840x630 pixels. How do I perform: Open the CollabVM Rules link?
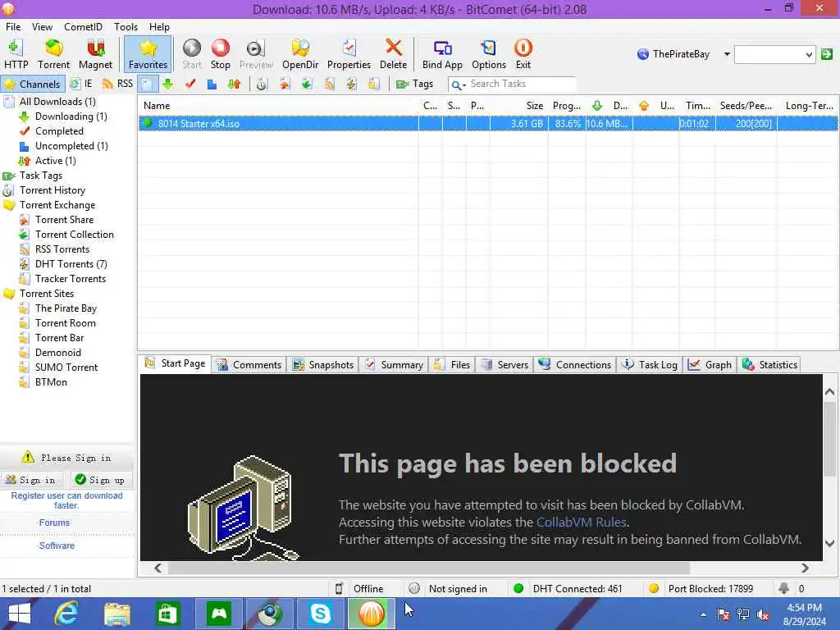(582, 523)
